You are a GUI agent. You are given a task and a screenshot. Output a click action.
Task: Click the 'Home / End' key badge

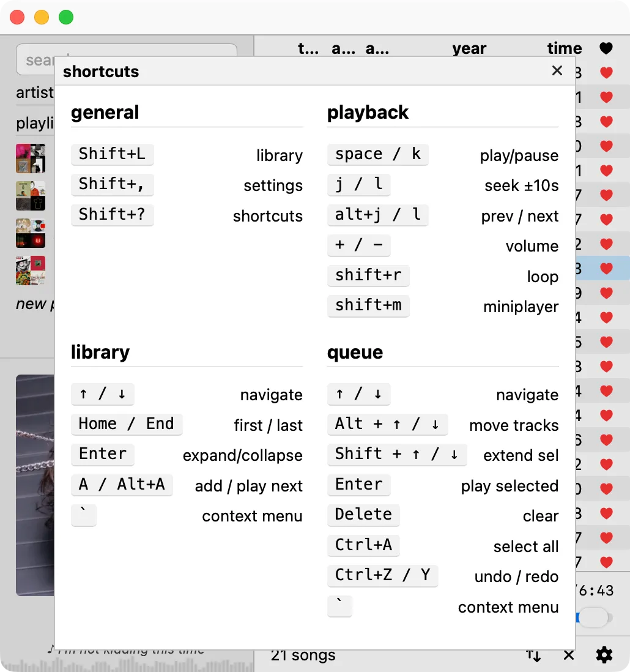(x=127, y=424)
